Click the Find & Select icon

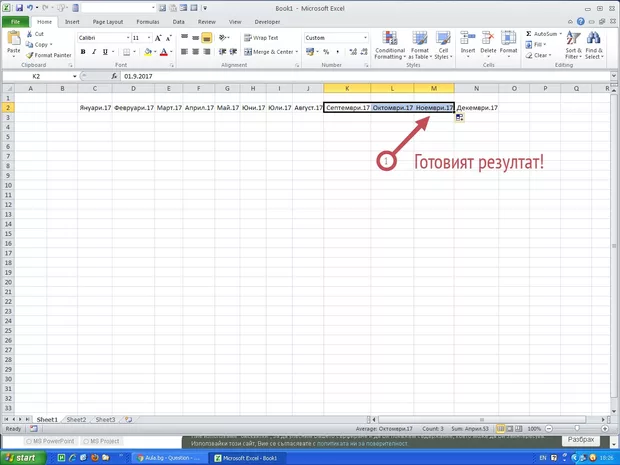(594, 45)
